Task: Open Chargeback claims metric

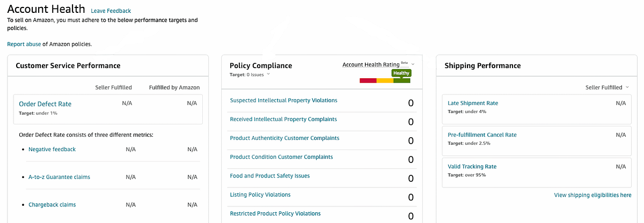Action: (52, 205)
